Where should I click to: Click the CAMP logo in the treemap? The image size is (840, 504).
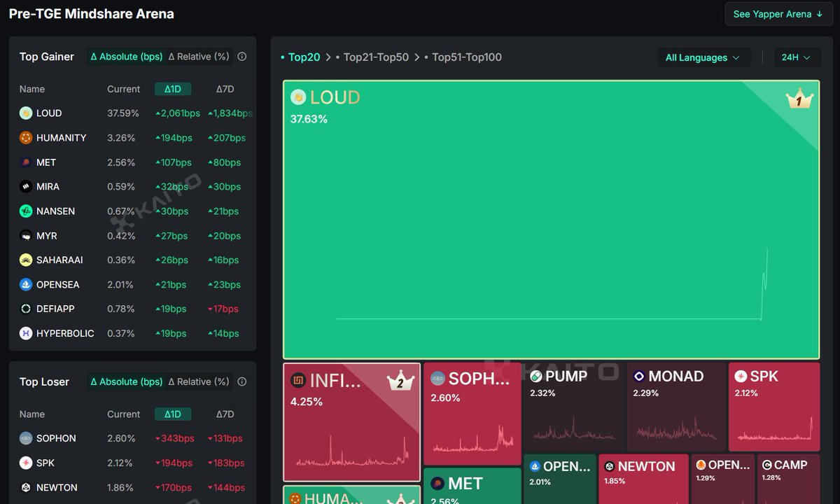coord(767,465)
